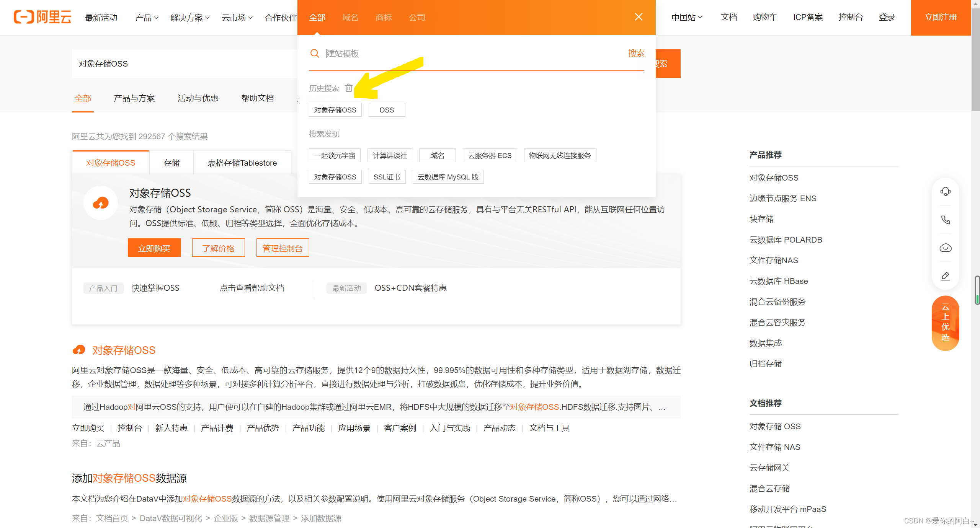Click the magnifier icon in search overlay
This screenshot has width=980, height=528.
click(315, 54)
